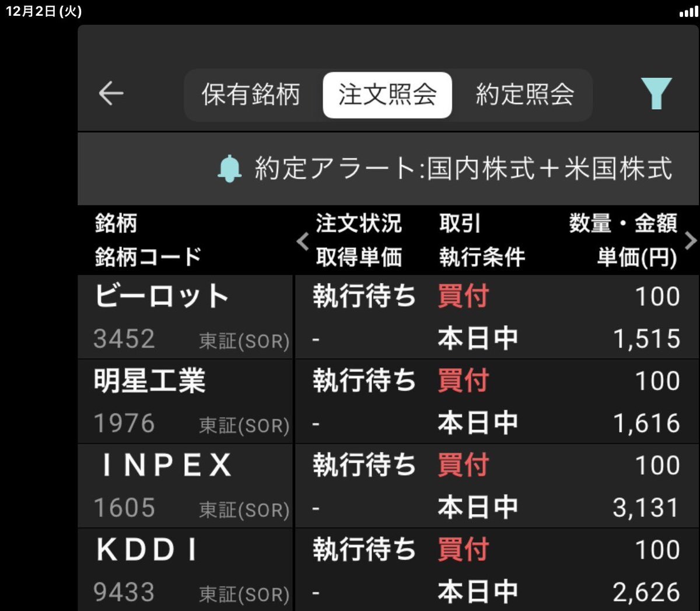This screenshot has height=611, width=700.
Task: Tap the 注文状況 column header
Action: (x=359, y=224)
